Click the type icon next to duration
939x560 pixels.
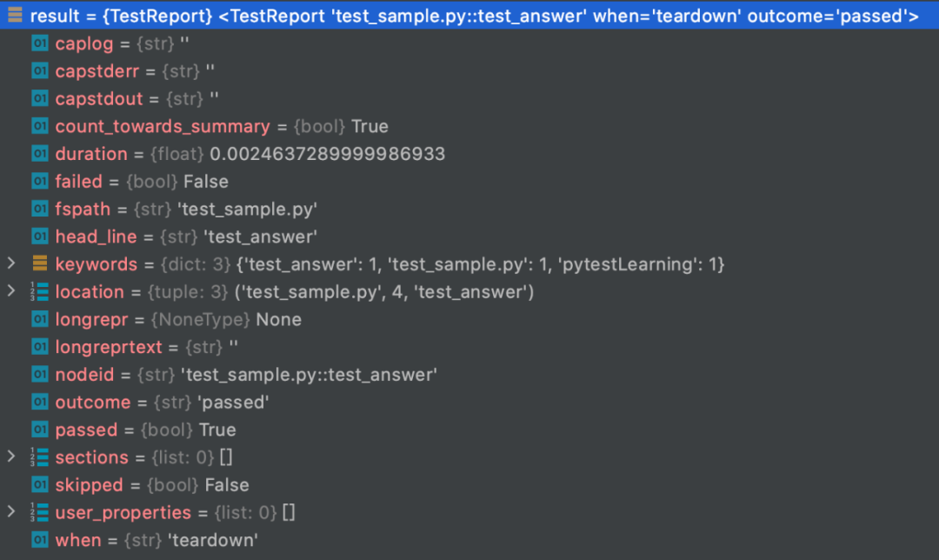[39, 154]
